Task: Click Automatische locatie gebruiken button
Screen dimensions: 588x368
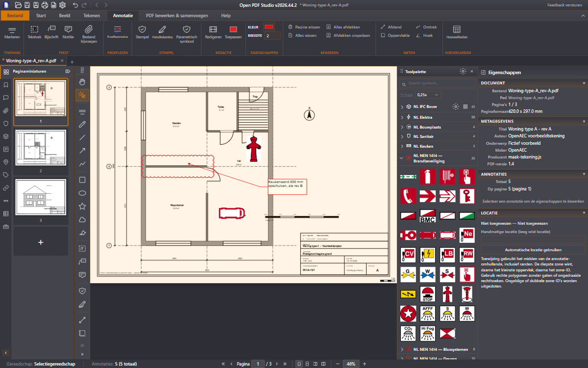Action: click(x=533, y=250)
